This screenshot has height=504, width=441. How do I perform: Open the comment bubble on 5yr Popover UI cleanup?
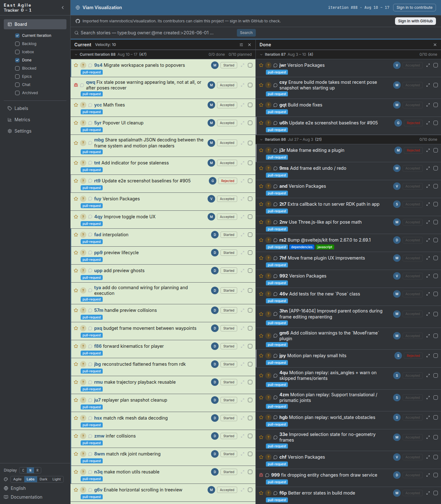(x=90, y=123)
